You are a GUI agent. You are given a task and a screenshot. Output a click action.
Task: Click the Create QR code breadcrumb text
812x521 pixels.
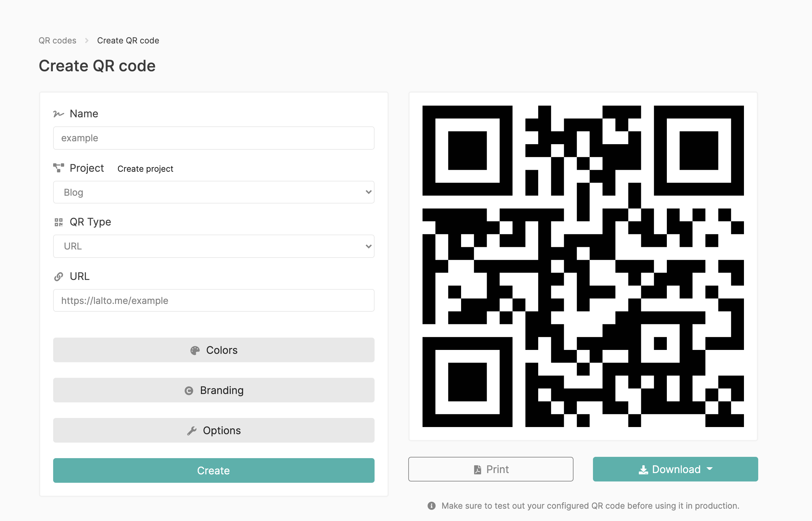click(x=128, y=41)
